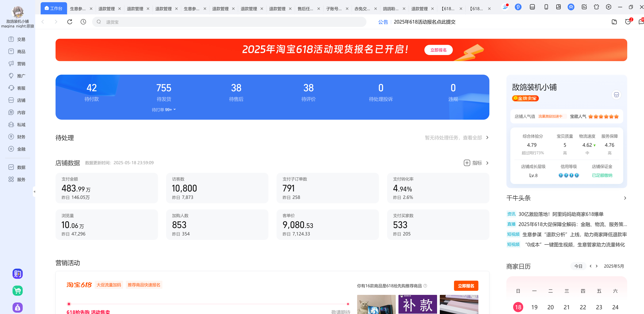Open the 店铺 sidebar section
The width and height of the screenshot is (644, 314).
(17, 100)
